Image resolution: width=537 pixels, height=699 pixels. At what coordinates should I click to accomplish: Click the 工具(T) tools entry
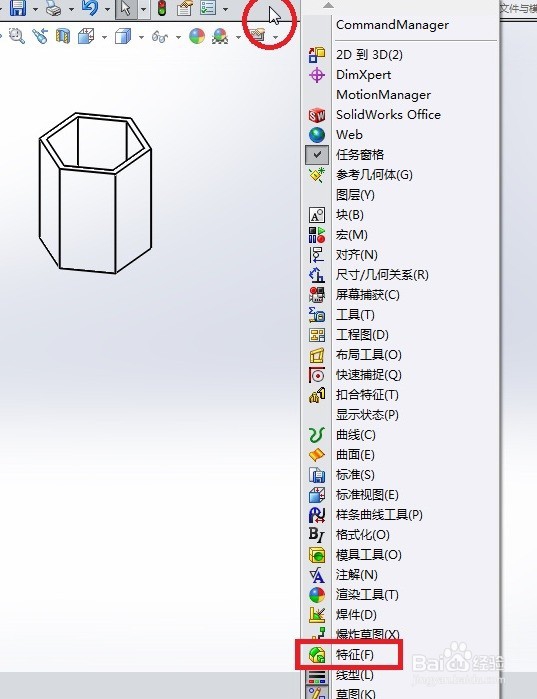[x=401, y=315]
